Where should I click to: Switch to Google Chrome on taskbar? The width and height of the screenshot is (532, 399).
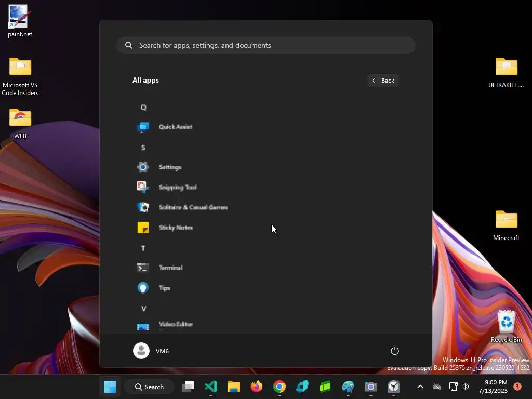click(280, 387)
